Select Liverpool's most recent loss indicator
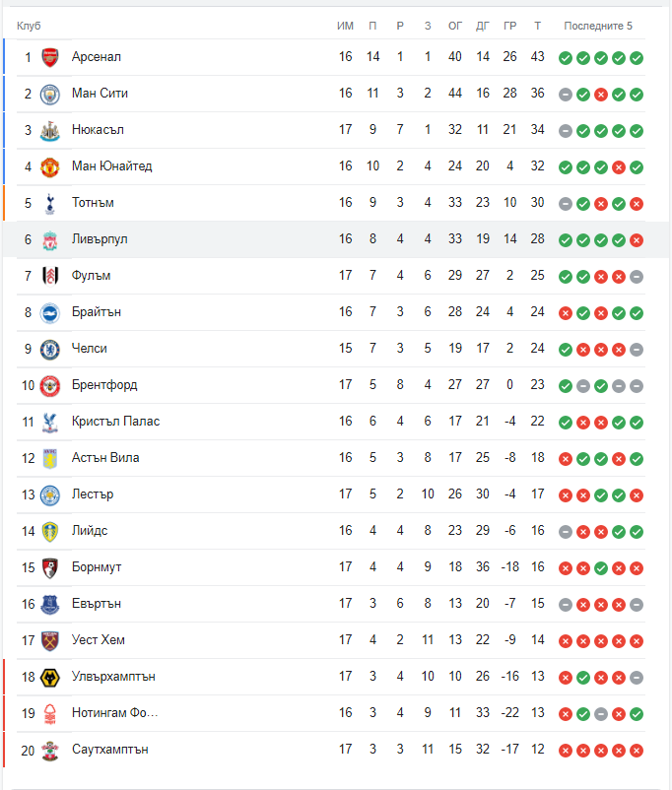The width and height of the screenshot is (672, 790). click(x=637, y=240)
